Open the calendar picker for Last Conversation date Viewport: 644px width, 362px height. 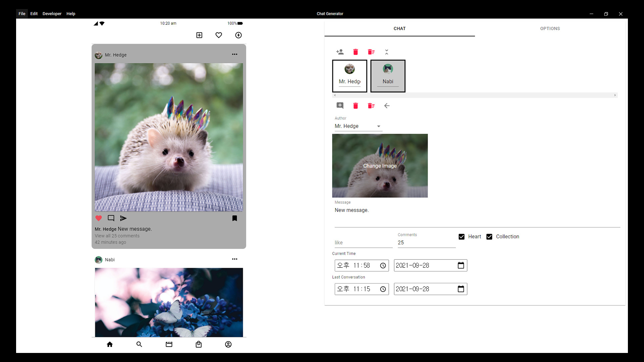[x=460, y=289]
